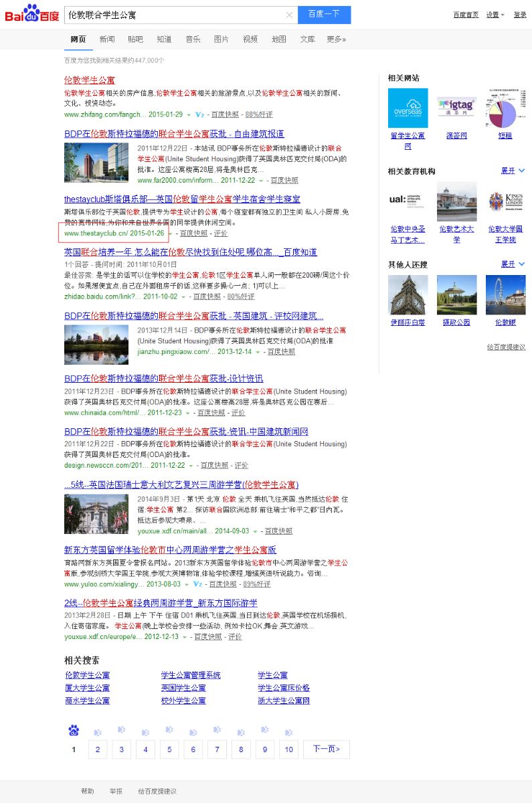This screenshot has height=803, width=532.
Task: Click the paw icon above page 10
Action: [x=288, y=732]
